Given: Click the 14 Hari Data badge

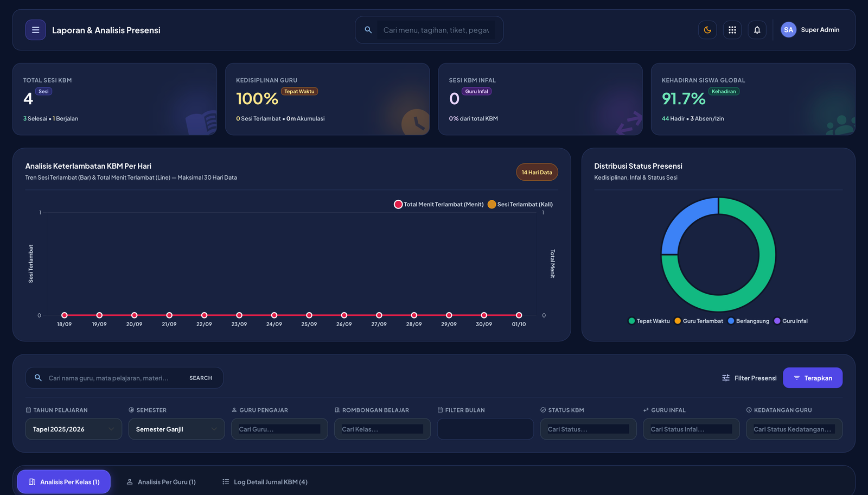Looking at the screenshot, I should click(537, 172).
